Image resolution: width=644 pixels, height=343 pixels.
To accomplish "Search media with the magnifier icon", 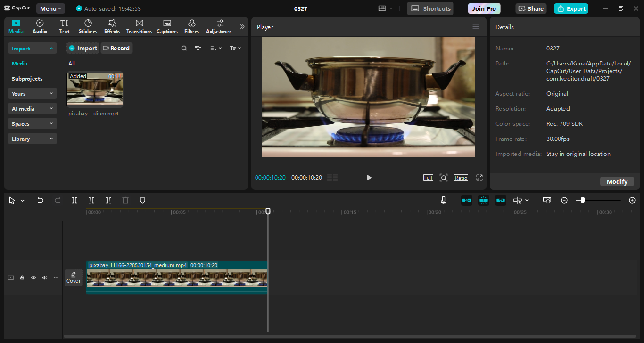I will pyautogui.click(x=184, y=48).
